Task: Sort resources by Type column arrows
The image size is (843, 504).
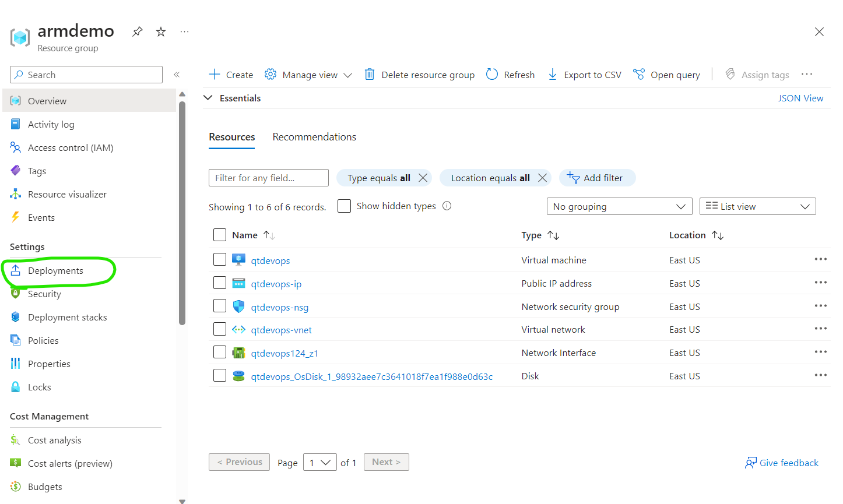Action: click(553, 235)
